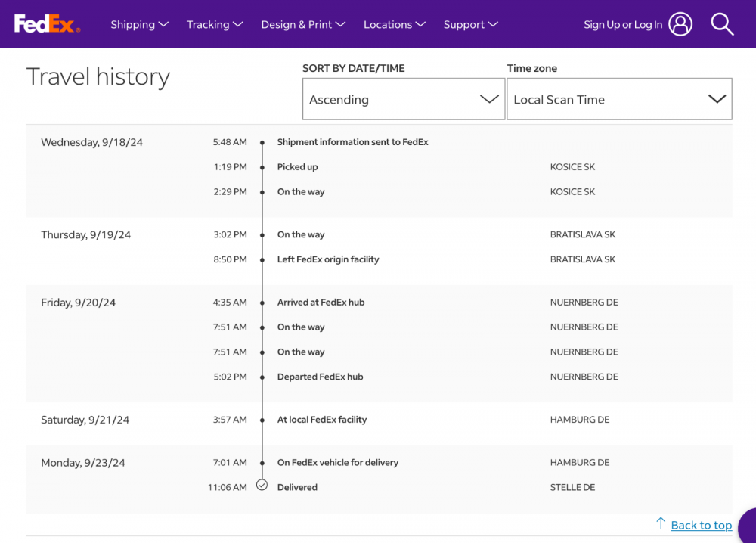756x543 pixels.
Task: Open the Support menu
Action: point(470,24)
